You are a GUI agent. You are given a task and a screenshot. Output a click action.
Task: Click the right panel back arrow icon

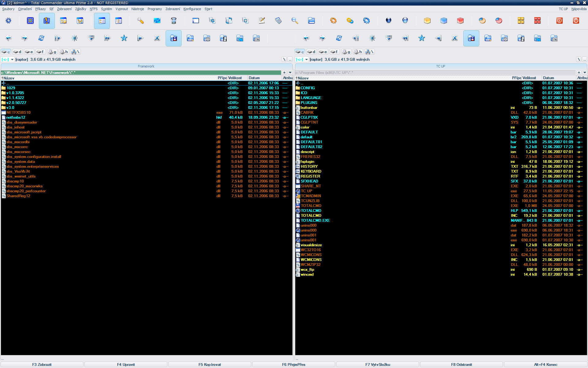[306, 38]
